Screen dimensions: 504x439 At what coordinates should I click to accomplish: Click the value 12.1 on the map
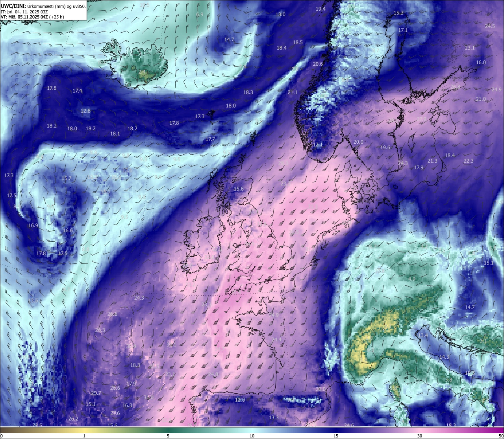(x=318, y=144)
